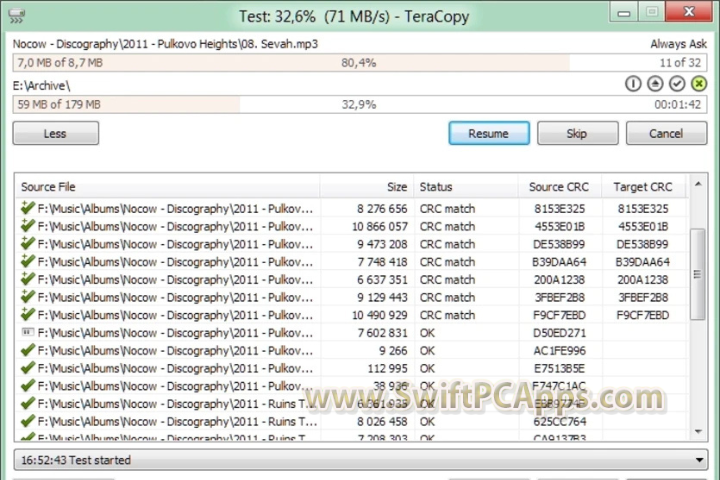This screenshot has width=720, height=480.
Task: Click the size value 7 602 831
Action: click(382, 333)
